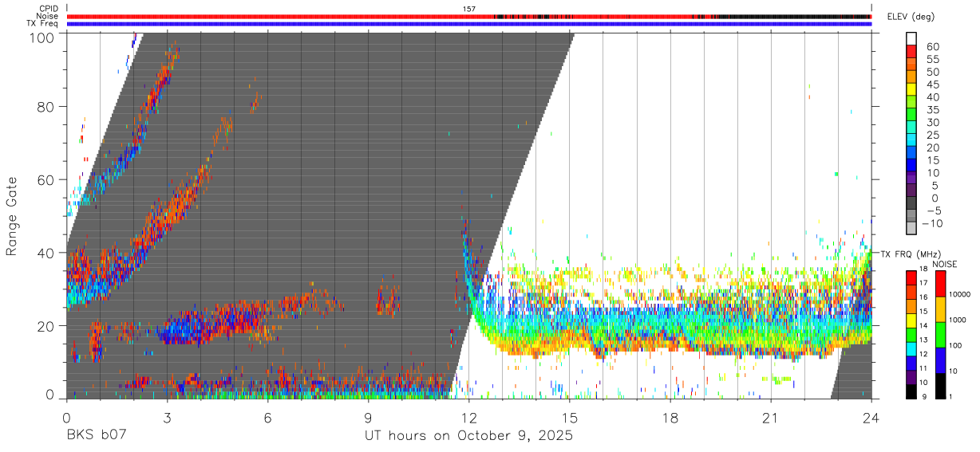This screenshot has width=980, height=452.
Task: Click the 3 tick label on the UT hours axis
Action: pos(167,417)
